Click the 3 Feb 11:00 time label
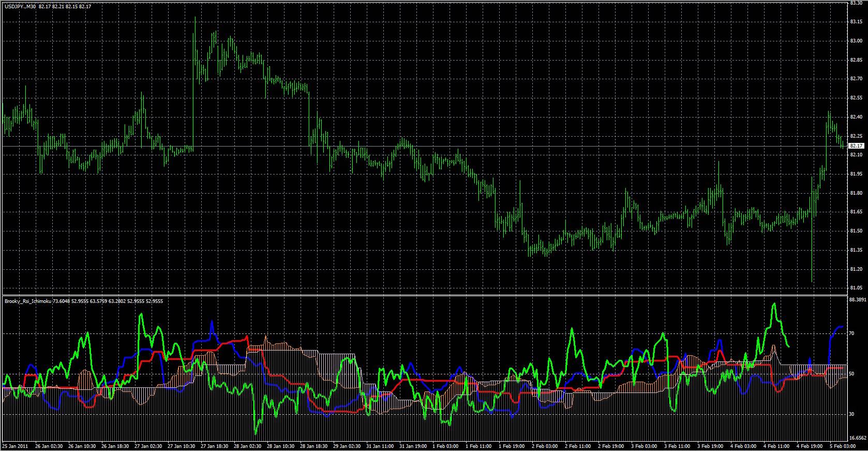Viewport: 868px width, 451px height. pos(678,446)
